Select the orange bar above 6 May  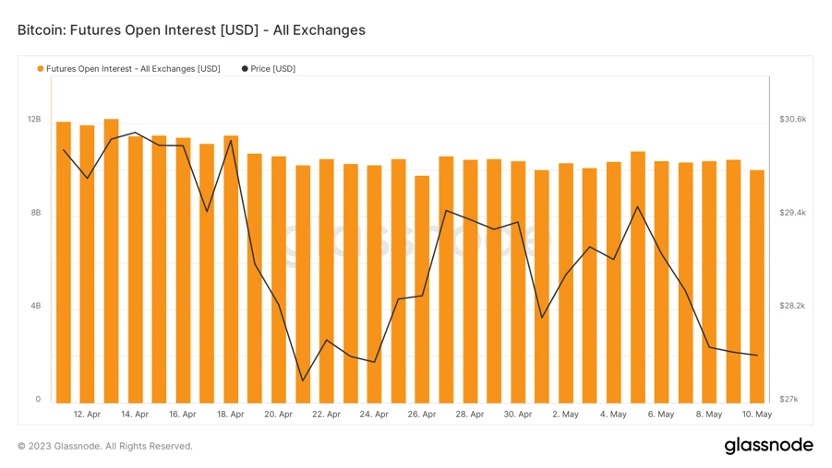coord(661,280)
